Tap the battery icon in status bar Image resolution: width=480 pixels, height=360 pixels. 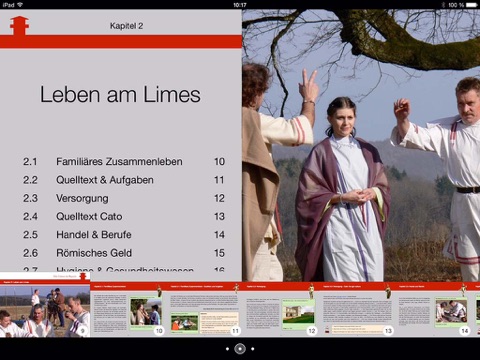pyautogui.click(x=472, y=5)
